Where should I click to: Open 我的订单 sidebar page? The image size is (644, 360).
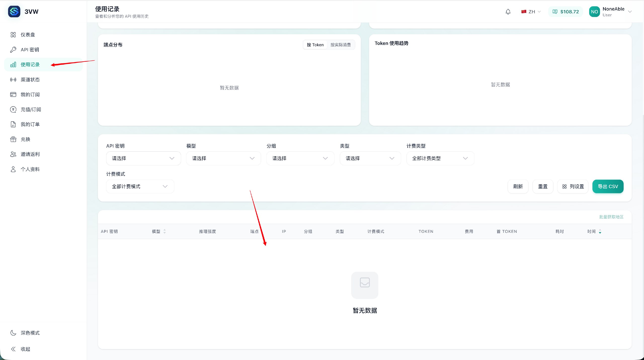coord(43,124)
